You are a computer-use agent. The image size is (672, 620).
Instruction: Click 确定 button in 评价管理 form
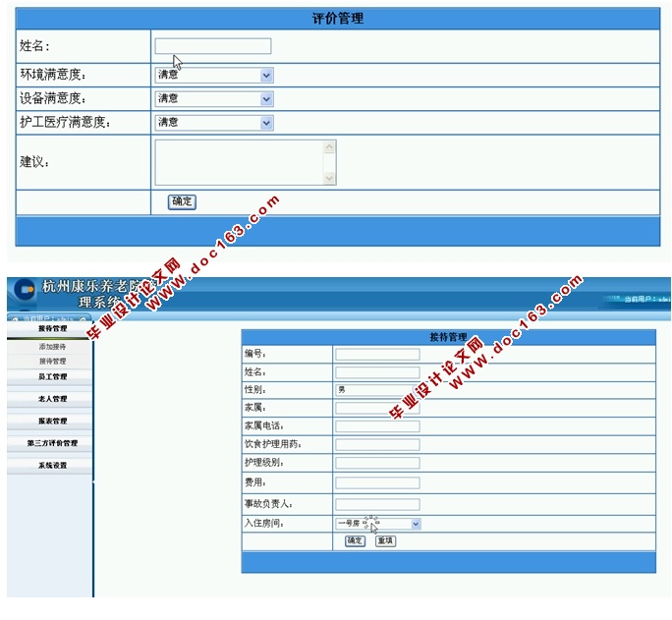182,201
